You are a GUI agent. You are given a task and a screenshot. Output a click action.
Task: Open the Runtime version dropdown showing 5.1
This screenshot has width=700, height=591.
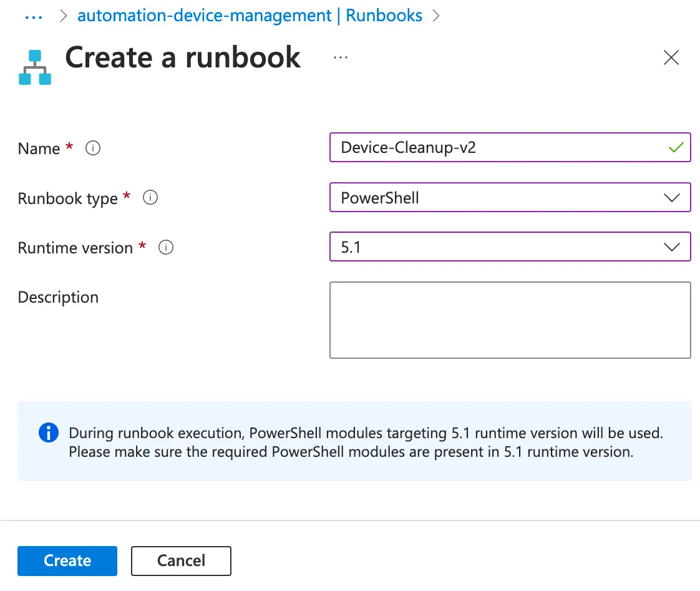[499, 247]
